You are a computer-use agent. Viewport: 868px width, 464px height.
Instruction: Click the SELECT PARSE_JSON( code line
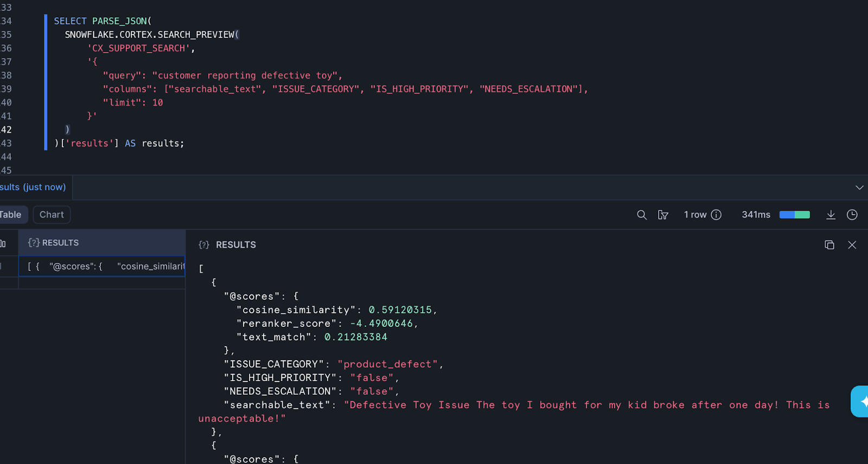[x=103, y=21]
